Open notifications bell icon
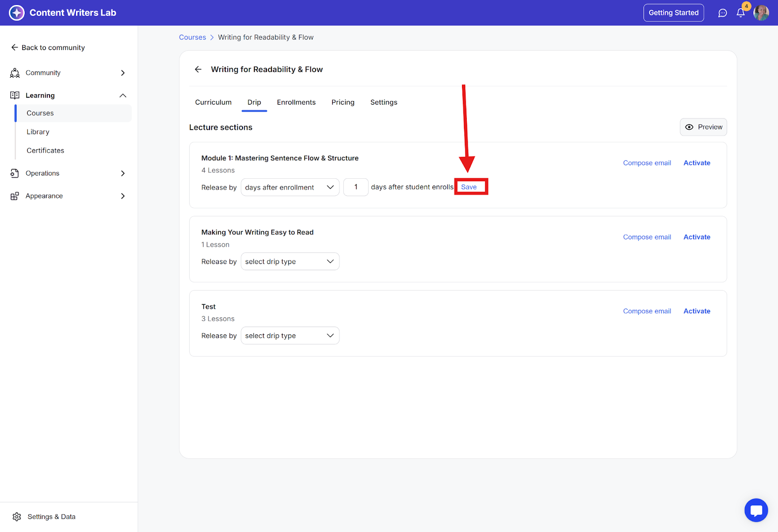 (741, 13)
